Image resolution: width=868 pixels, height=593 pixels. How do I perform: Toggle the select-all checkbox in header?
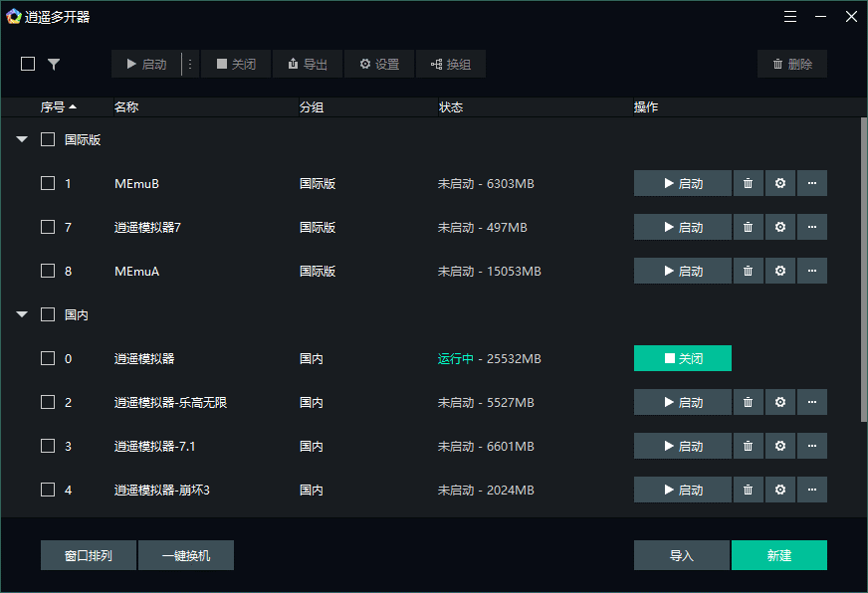27,63
